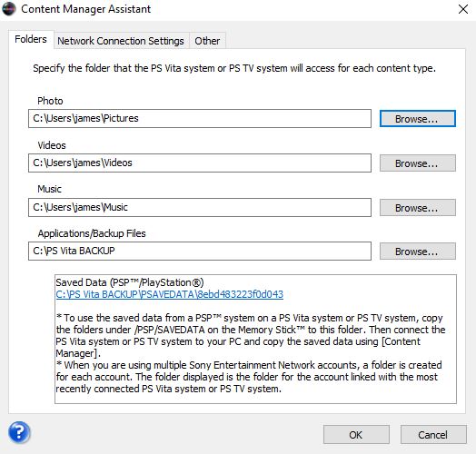Image resolution: width=476 pixels, height=454 pixels.
Task: Browse for the Videos folder
Action: [418, 163]
